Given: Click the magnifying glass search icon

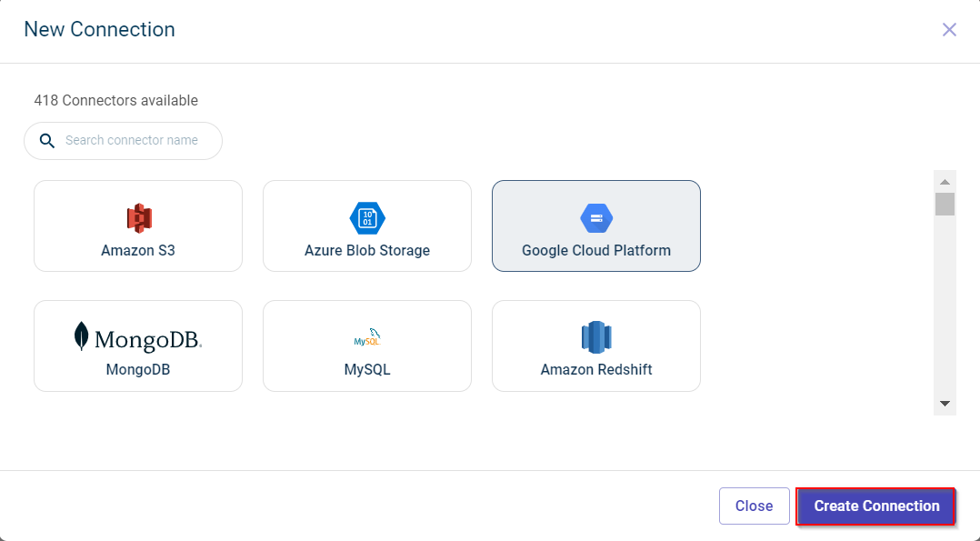Looking at the screenshot, I should tap(47, 141).
